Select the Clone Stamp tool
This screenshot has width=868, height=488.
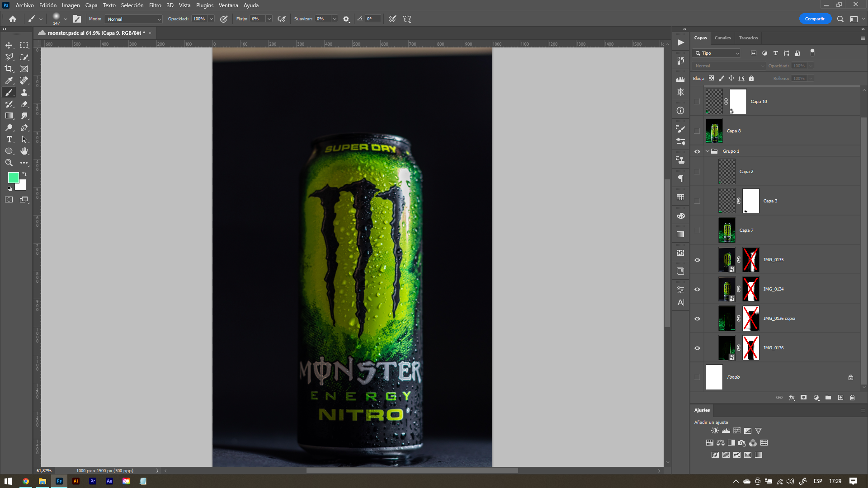tap(24, 92)
